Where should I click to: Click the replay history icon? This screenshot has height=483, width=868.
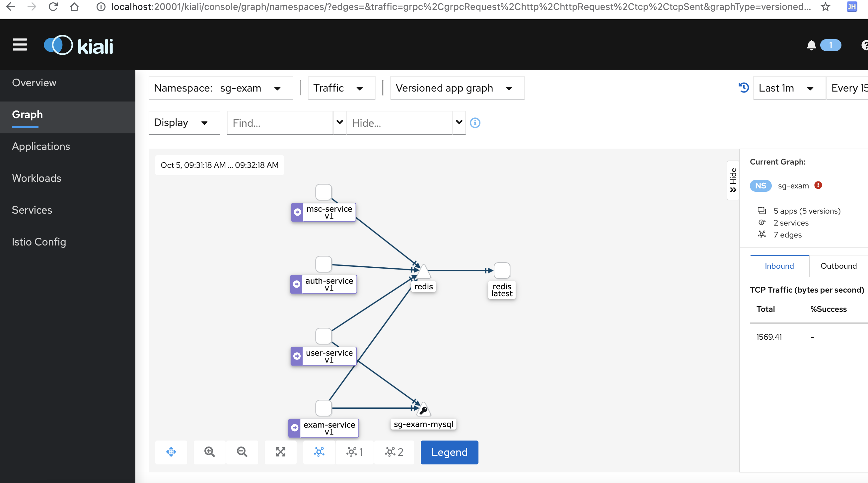(744, 88)
